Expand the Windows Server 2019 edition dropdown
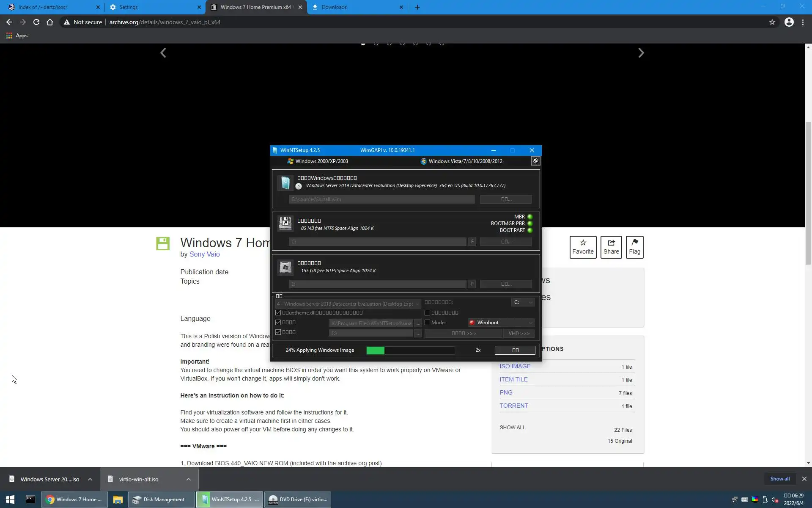Screen dimensions: 812x508 [348, 304]
